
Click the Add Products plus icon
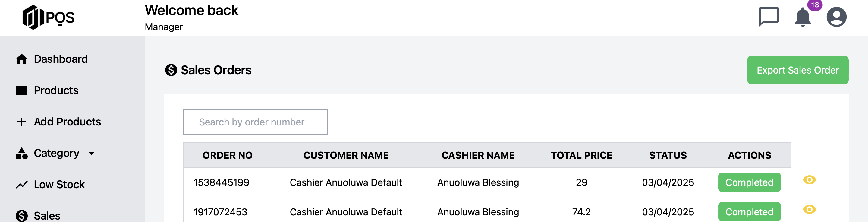point(22,122)
